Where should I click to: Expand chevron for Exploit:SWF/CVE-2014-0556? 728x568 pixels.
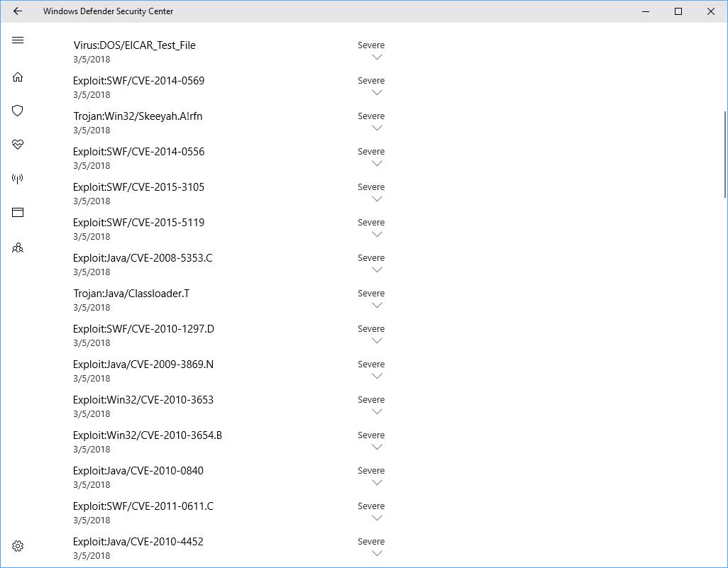(377, 163)
